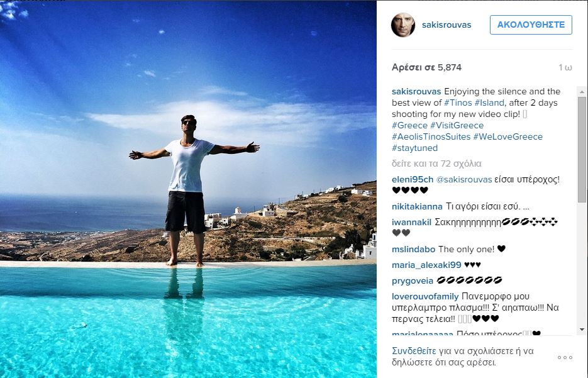
Task: Click the Tinos pool photo
Action: click(x=188, y=189)
